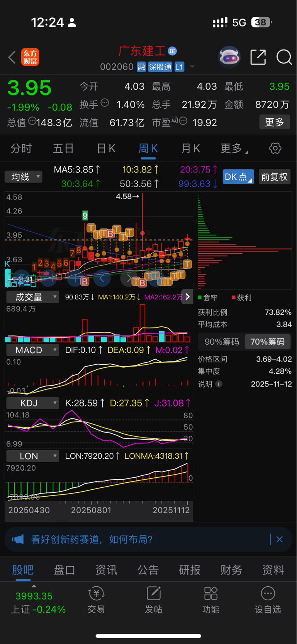Viewport: 297px width, 644px height.
Task: Tap the 融 margin trading badge
Action: 141,67
